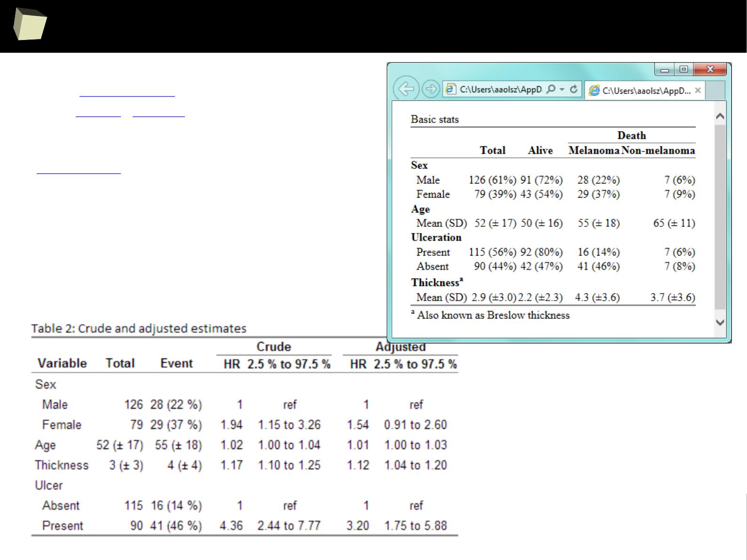Click the '1.17' Thickness crude HR
The image size is (747, 560).
tap(231, 465)
